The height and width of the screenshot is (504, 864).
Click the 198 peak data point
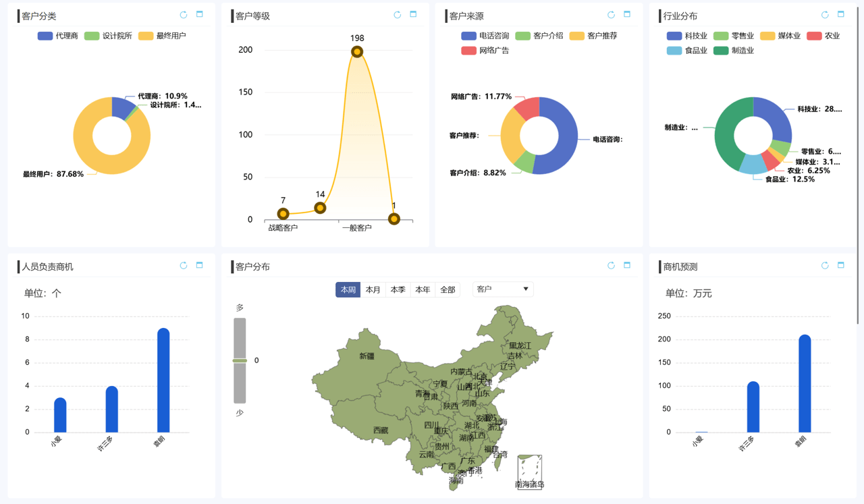pos(357,52)
